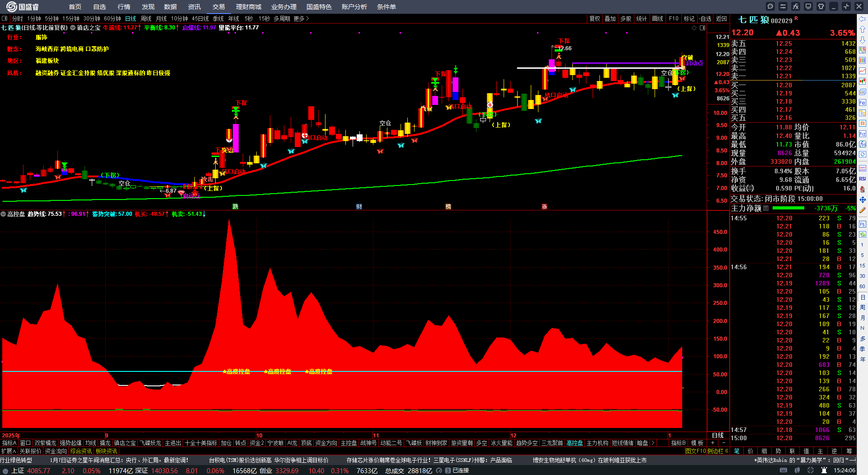Select the pencil drawing tool in right sidebar
The width and height of the screenshot is (868, 475).
[863, 210]
